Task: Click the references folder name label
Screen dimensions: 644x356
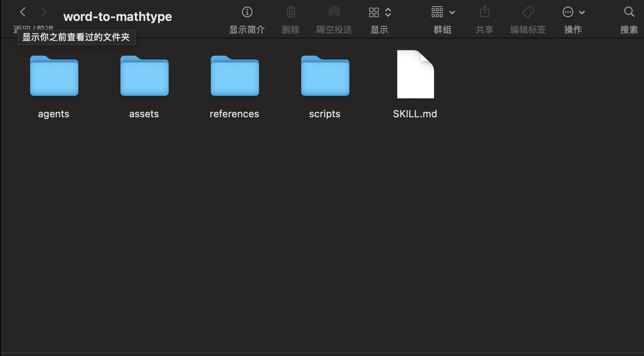Action: tap(235, 114)
